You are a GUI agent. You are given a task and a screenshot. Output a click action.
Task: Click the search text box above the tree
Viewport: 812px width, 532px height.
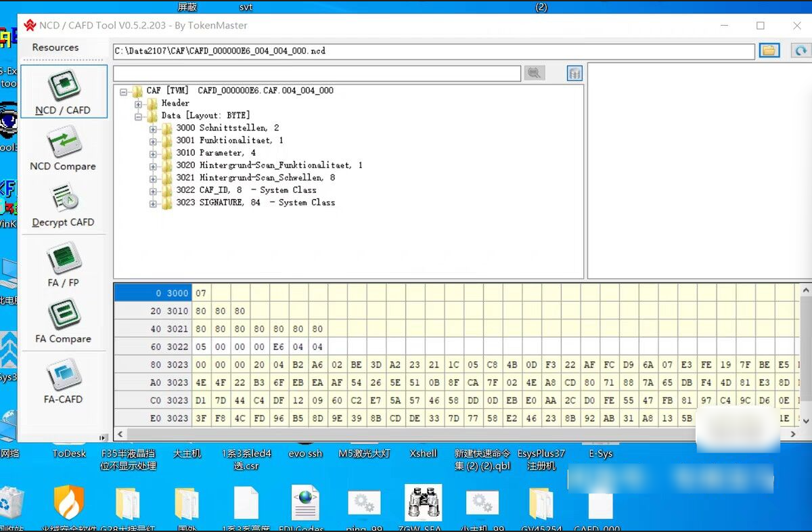point(317,73)
